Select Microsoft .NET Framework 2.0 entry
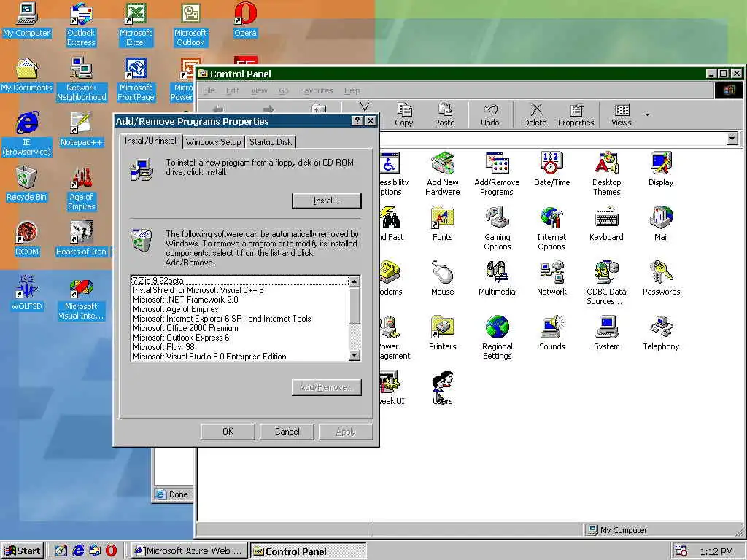Image resolution: width=747 pixels, height=560 pixels. pyautogui.click(x=240, y=300)
